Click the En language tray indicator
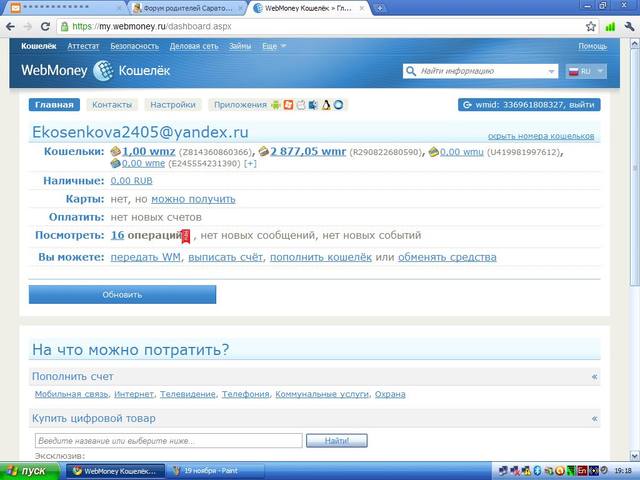 pos(582,471)
